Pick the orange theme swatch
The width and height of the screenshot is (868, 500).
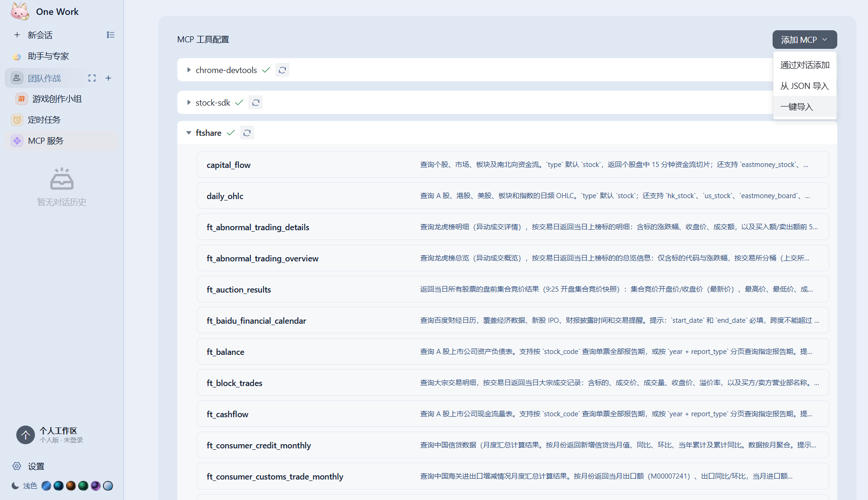pyautogui.click(x=71, y=486)
